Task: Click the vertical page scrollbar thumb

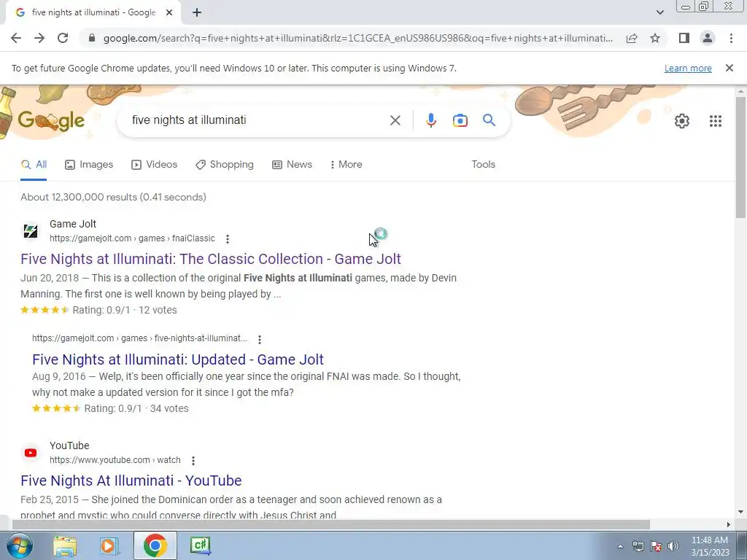Action: pos(741,157)
